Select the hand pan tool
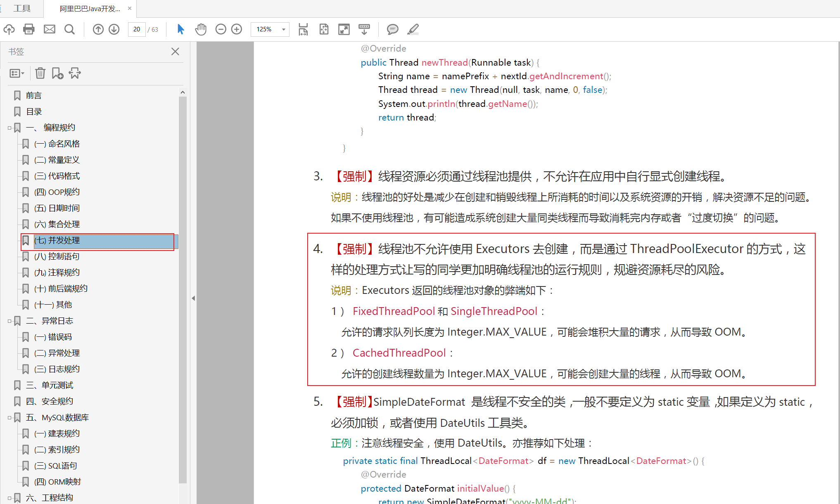 click(201, 29)
